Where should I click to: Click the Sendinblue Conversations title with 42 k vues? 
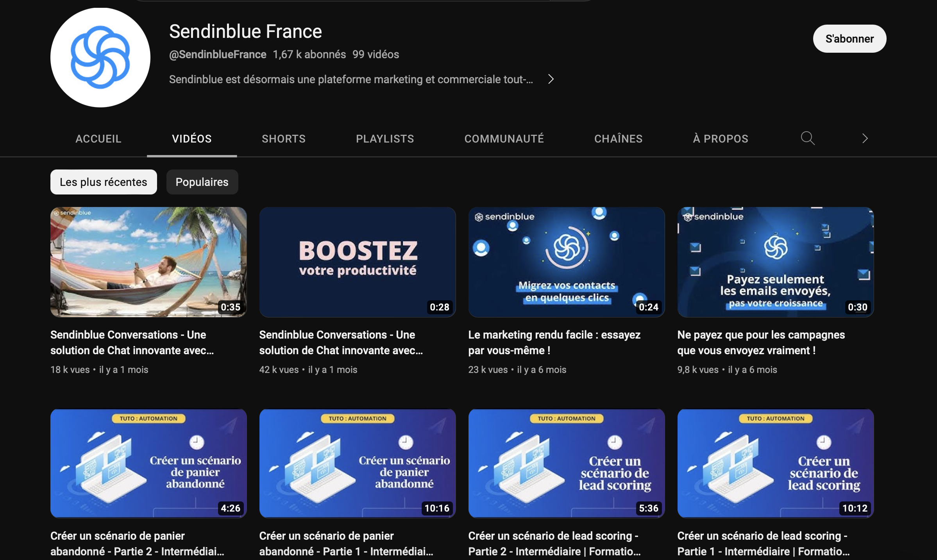[x=341, y=342]
